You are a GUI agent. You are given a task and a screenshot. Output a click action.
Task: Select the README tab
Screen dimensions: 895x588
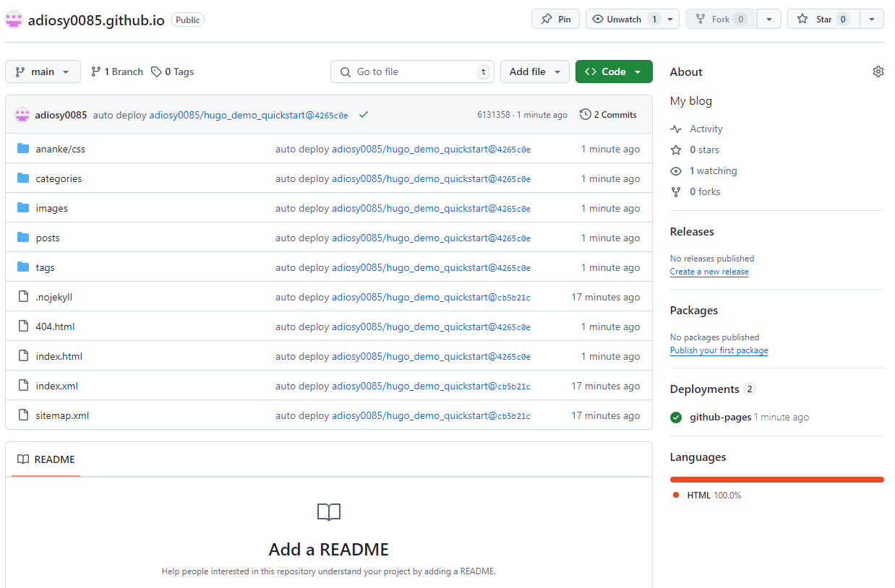46,459
